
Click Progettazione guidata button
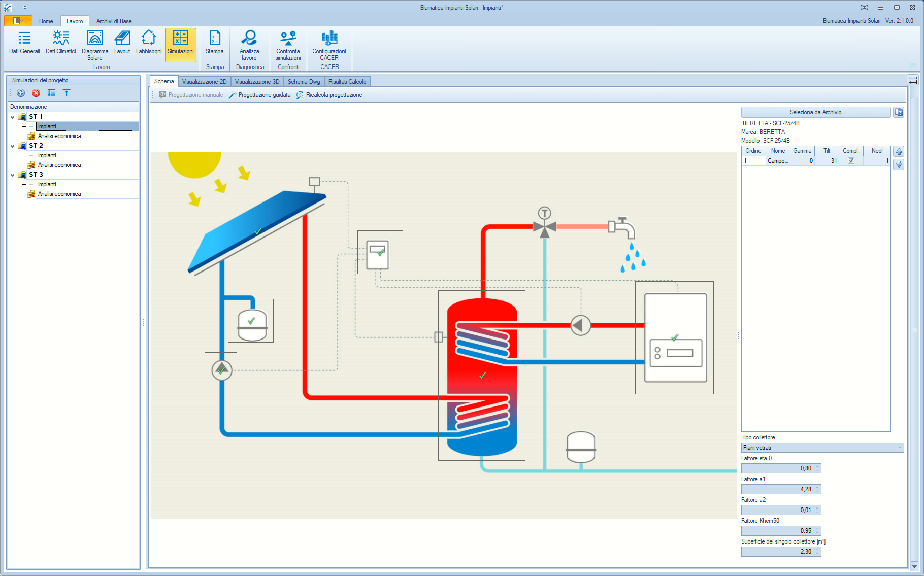[x=259, y=95]
